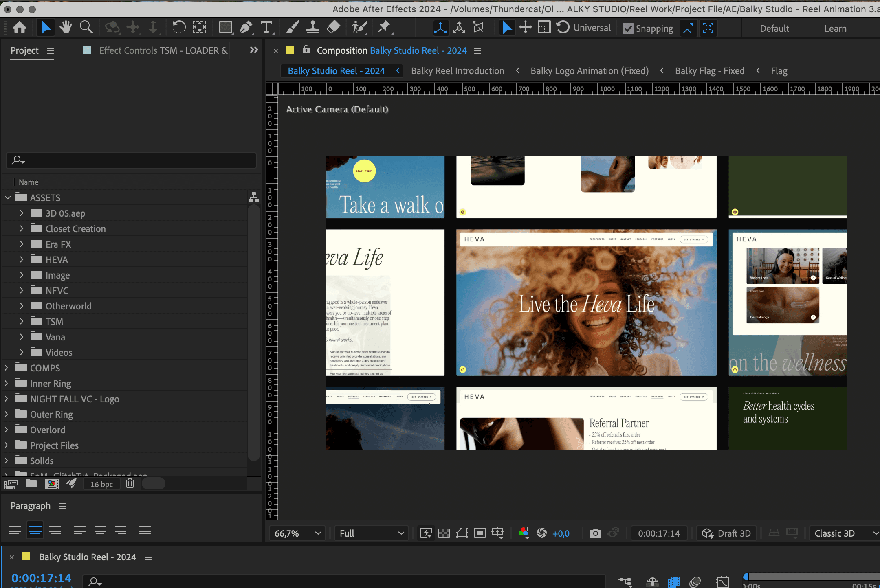Screen dimensions: 880x588
Task: Select the Eraser tool
Action: 333,28
